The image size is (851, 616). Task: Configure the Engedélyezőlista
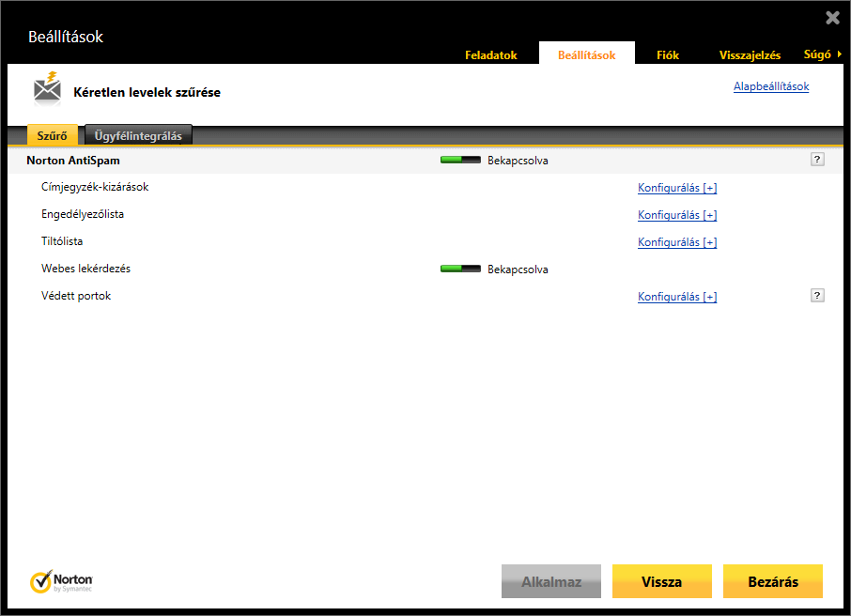click(x=677, y=215)
